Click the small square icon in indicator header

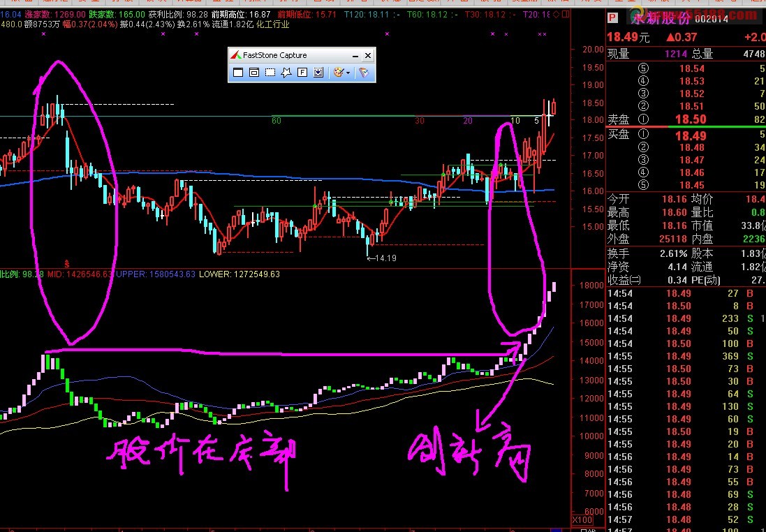[565, 15]
